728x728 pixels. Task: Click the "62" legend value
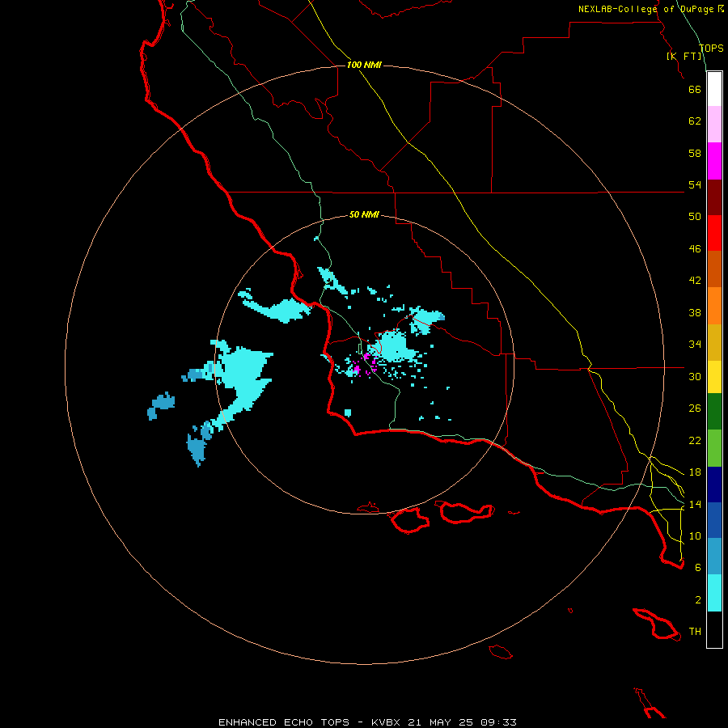pyautogui.click(x=695, y=121)
